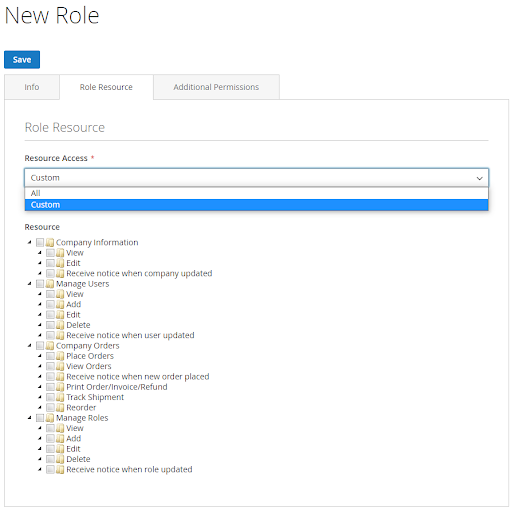Enable the View Orders checkbox
This screenshot has height=509, width=512.
tap(50, 366)
